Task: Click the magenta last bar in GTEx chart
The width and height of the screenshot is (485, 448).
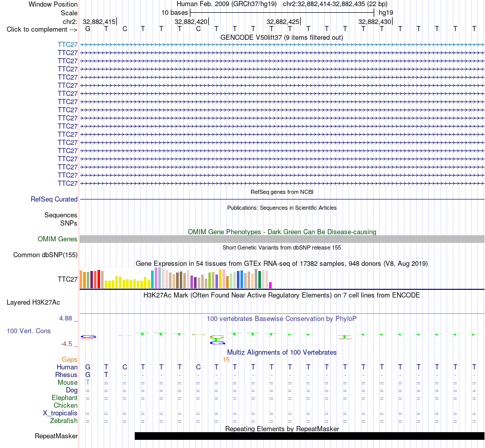Action: point(271,285)
